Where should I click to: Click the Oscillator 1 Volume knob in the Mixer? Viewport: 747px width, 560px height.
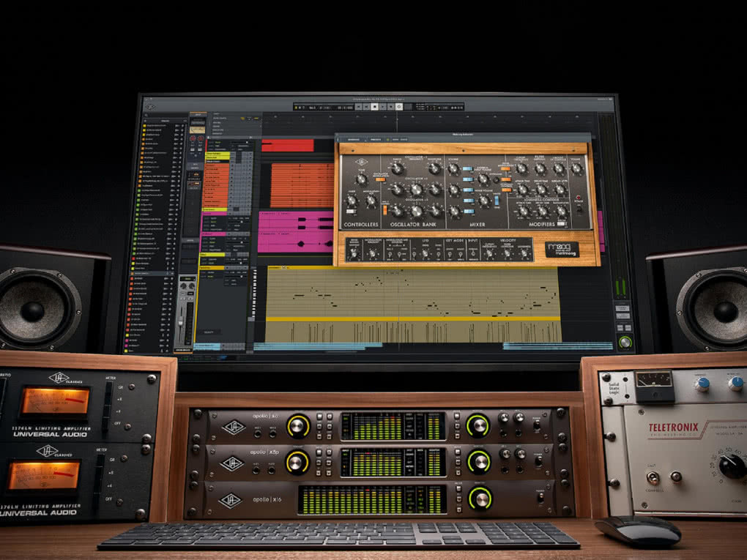tap(453, 168)
